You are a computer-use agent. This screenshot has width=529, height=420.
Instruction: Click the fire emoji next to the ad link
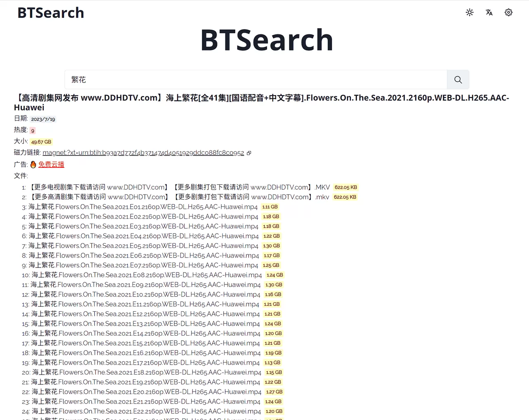[33, 164]
